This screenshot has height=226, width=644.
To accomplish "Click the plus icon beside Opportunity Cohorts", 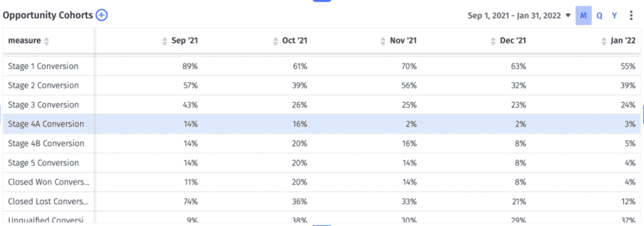I will click(102, 15).
